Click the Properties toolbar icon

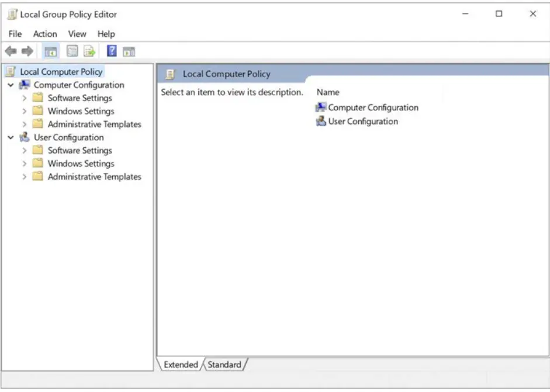(72, 51)
